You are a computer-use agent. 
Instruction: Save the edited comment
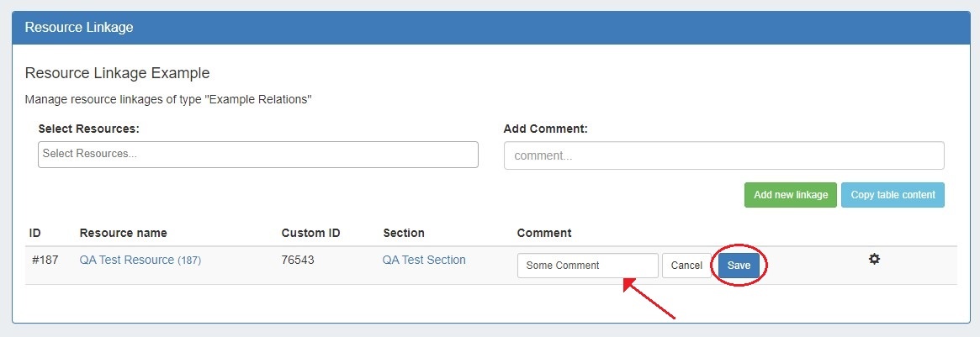pyautogui.click(x=739, y=266)
